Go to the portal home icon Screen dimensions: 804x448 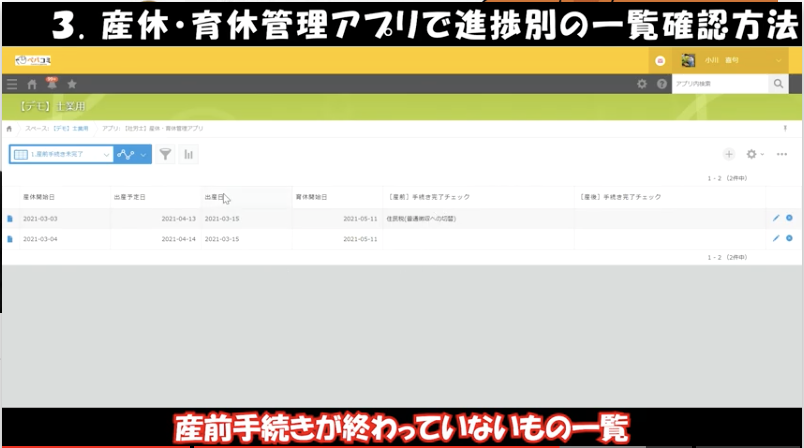point(32,85)
